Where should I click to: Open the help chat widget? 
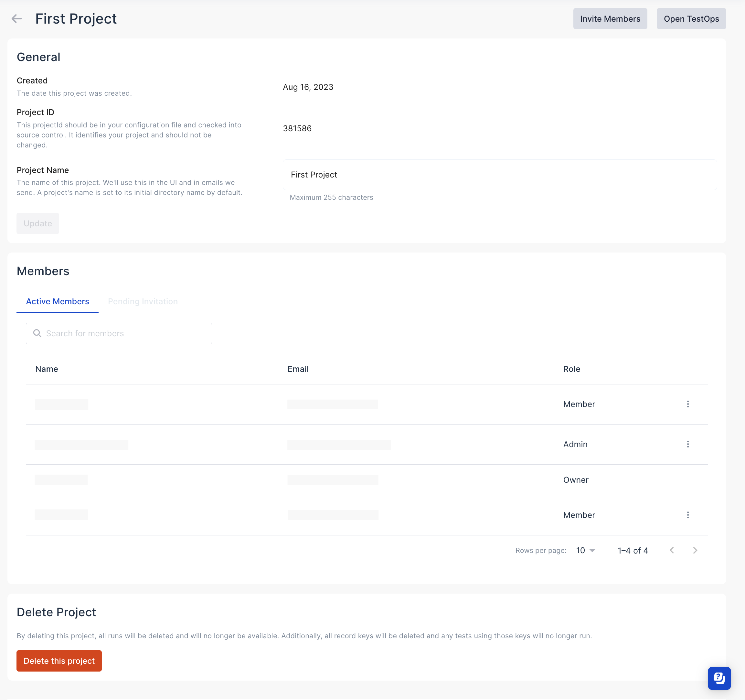click(719, 678)
